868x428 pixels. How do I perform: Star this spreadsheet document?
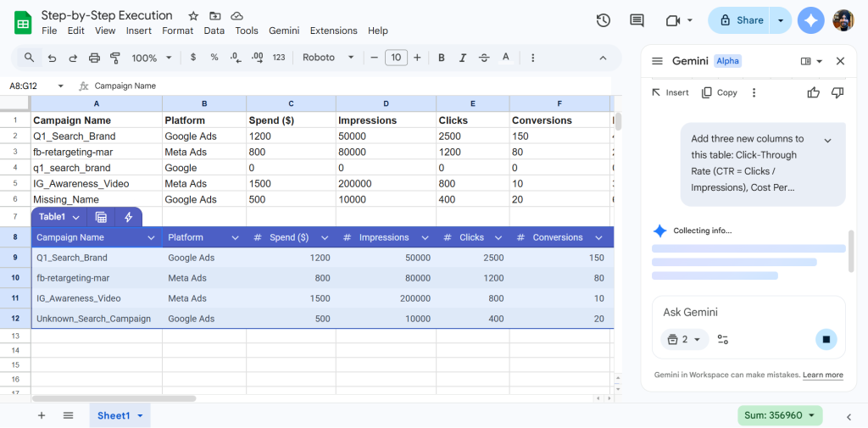(193, 16)
